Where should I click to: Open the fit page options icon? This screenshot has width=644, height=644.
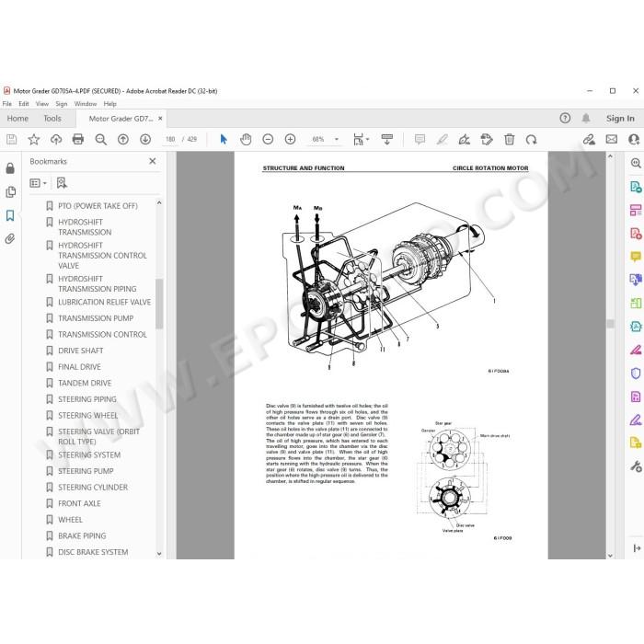361,140
